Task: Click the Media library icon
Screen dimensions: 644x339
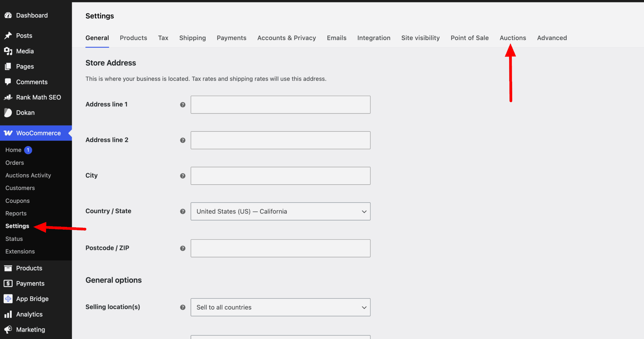Action: coord(8,51)
